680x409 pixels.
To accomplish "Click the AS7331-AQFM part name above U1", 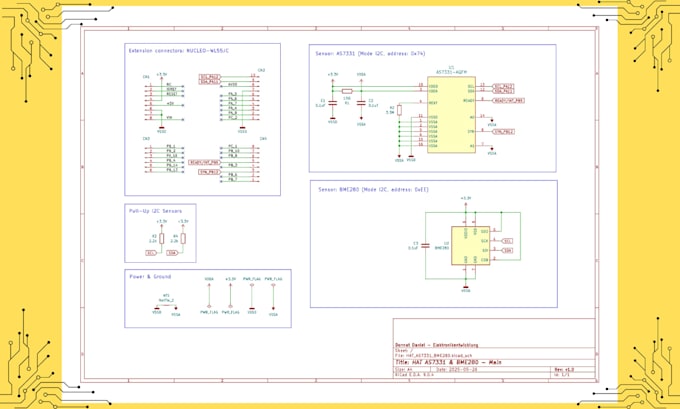I will tap(451, 72).
